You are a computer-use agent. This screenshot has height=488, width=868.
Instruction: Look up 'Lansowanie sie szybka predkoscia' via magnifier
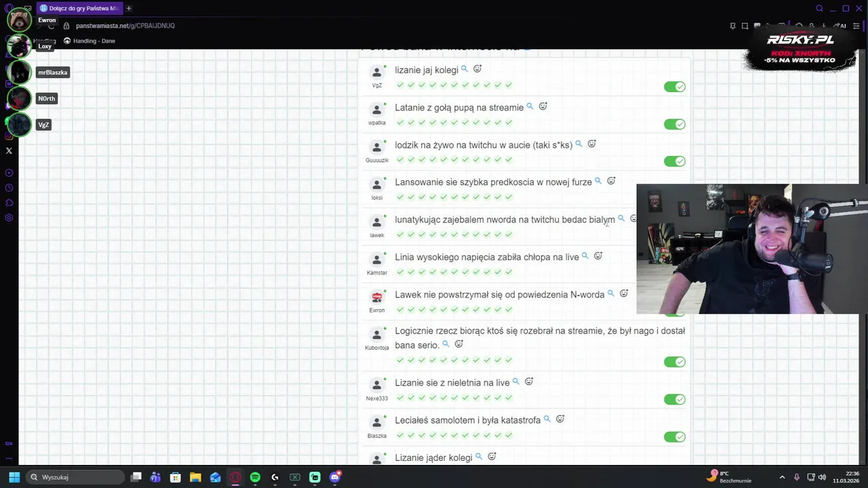point(598,181)
